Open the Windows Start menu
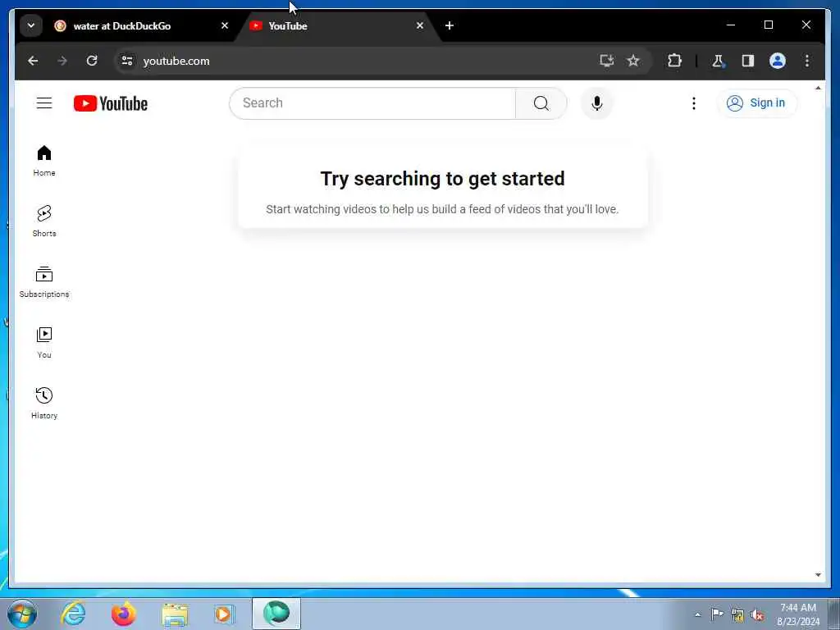 tap(22, 614)
